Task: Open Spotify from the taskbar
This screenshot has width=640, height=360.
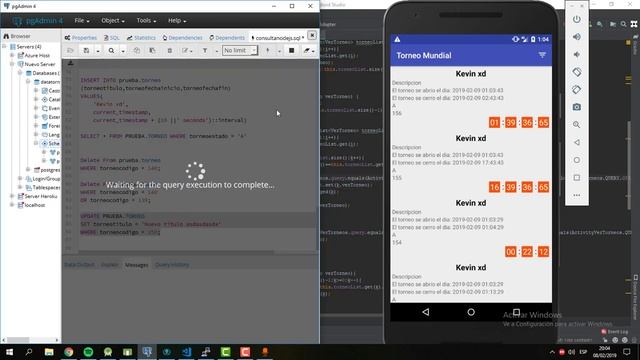Action: [88, 352]
